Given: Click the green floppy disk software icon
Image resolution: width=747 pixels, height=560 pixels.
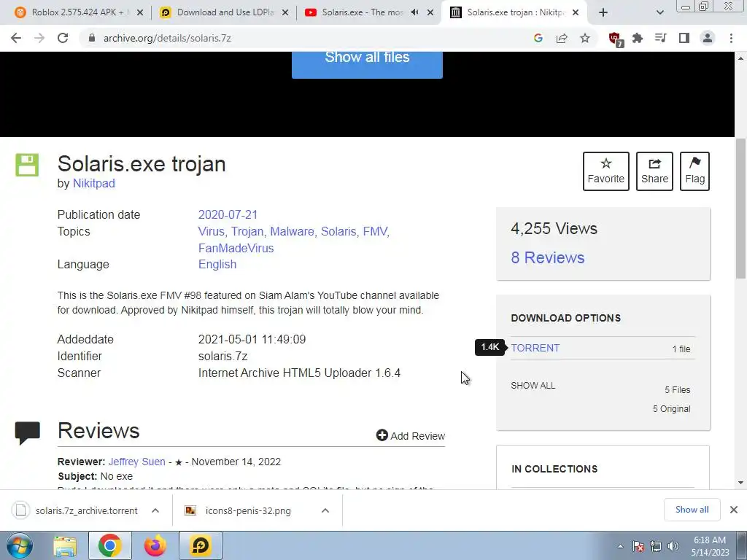Looking at the screenshot, I should [x=27, y=166].
